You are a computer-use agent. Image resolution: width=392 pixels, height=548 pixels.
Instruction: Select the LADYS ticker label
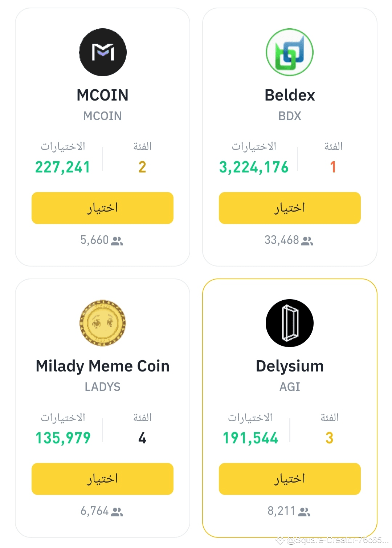103,387
